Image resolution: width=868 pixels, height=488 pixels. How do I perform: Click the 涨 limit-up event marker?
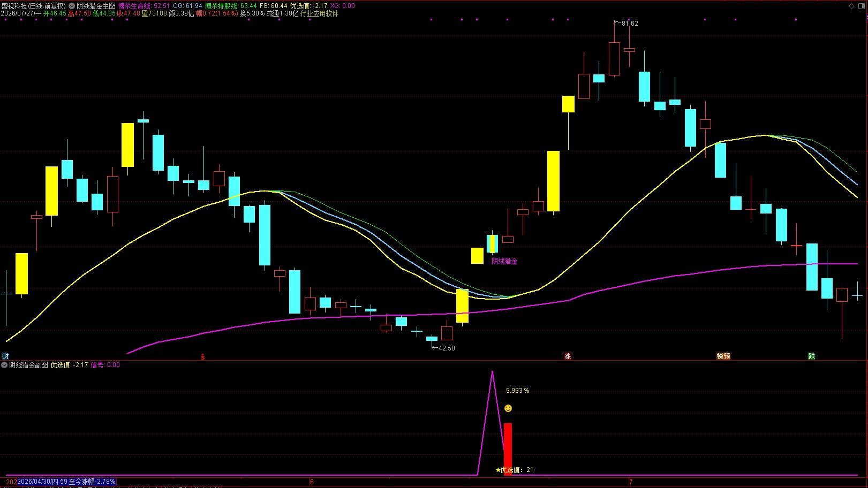point(568,356)
